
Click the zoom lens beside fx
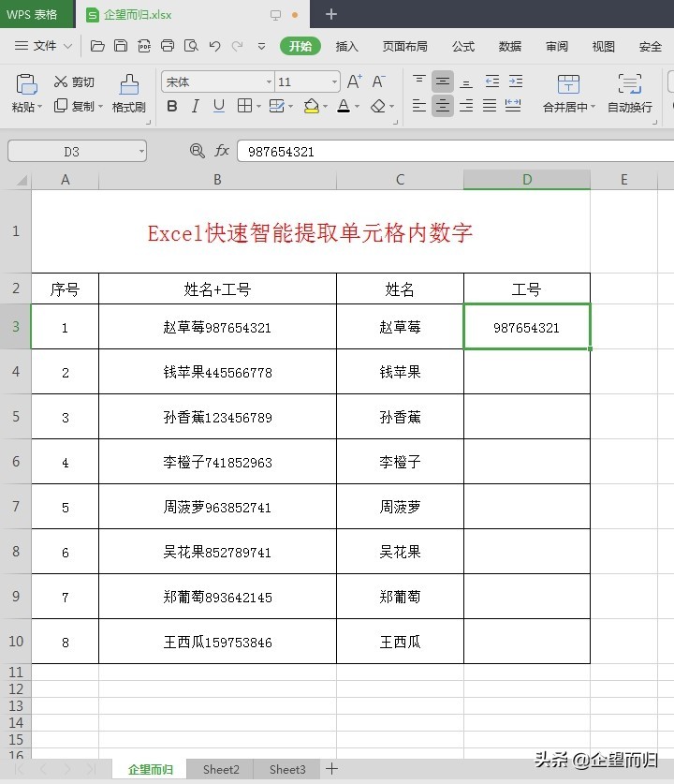198,151
